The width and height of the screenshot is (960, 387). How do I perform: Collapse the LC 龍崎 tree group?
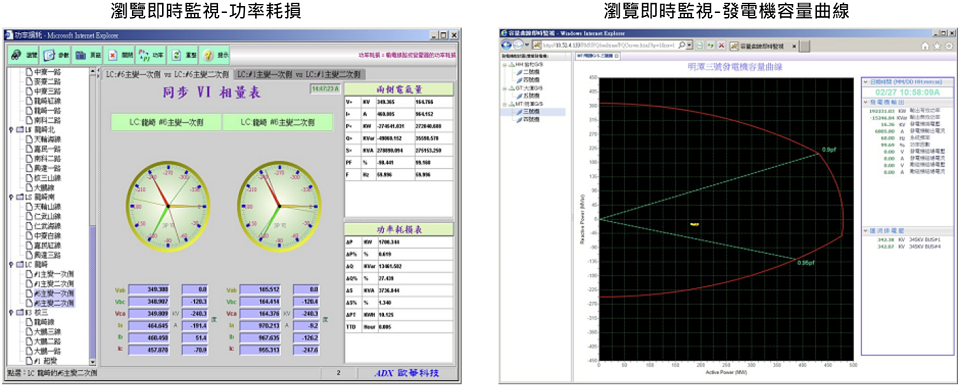10,265
